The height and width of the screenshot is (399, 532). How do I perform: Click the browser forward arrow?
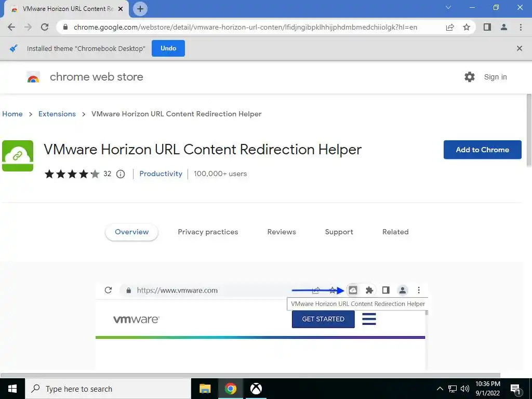[28, 27]
